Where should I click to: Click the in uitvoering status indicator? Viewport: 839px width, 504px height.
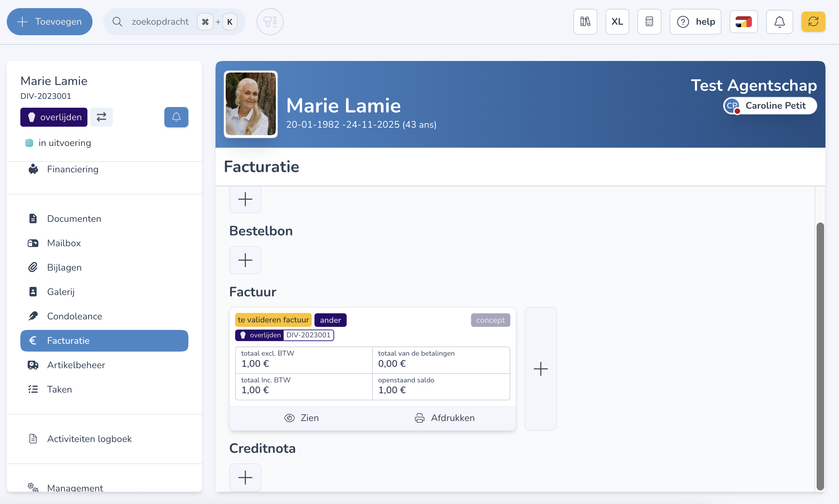(x=58, y=143)
